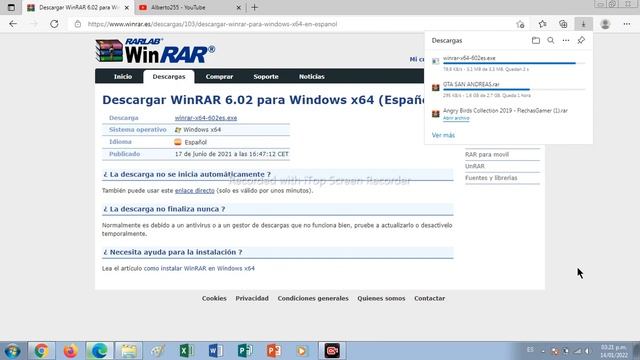Open the Descargas menu tab

(169, 77)
